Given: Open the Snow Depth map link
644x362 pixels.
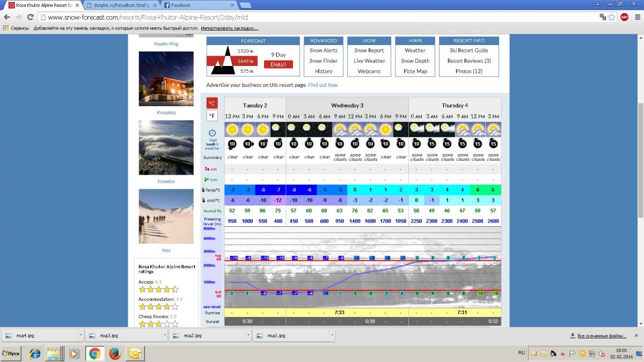Looking at the screenshot, I should 415,61.
